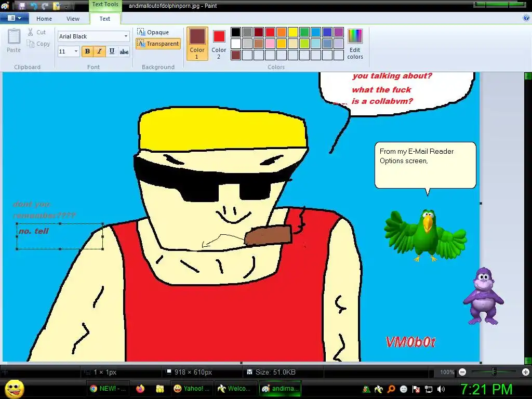
Task: Select Transparent background option
Action: [x=158, y=44]
